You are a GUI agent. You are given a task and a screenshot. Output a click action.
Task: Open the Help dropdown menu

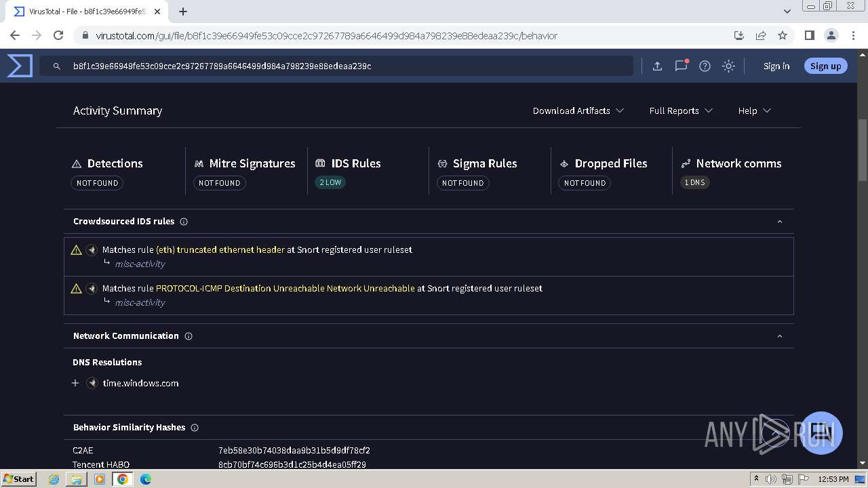[754, 110]
